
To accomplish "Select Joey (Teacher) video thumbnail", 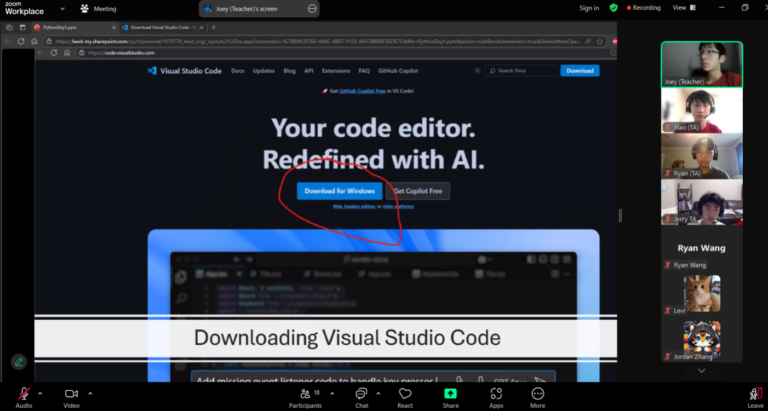I will pyautogui.click(x=702, y=64).
